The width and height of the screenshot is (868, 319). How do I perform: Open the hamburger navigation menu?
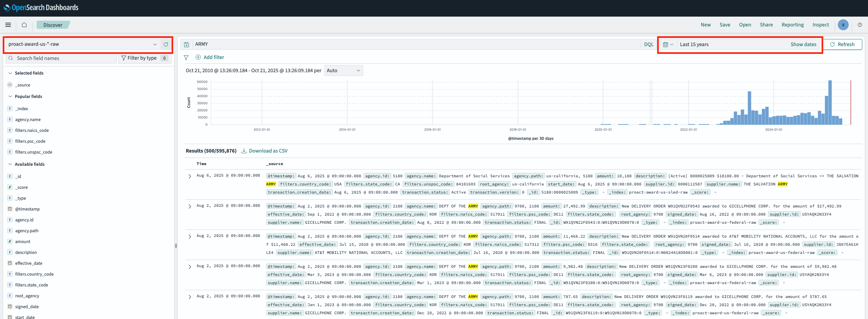click(8, 25)
